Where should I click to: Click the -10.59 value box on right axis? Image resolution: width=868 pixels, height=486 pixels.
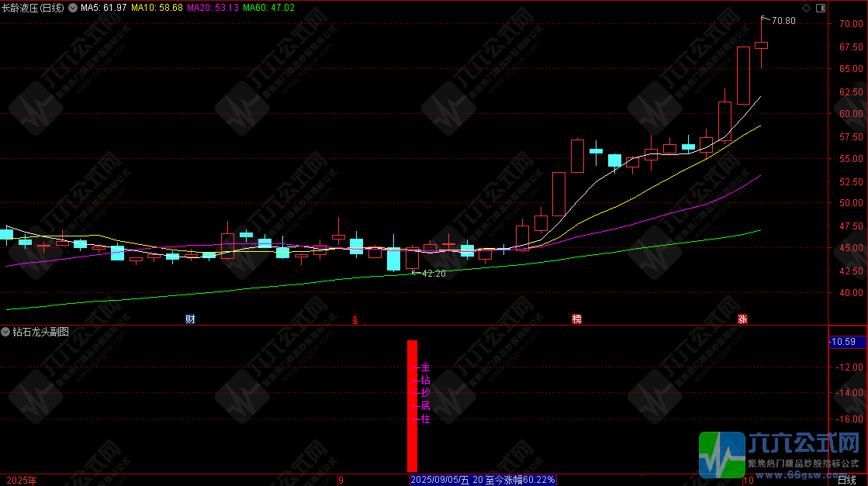(843, 342)
